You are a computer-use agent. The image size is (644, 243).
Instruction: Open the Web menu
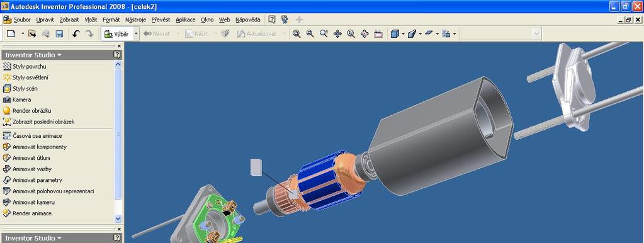click(224, 20)
